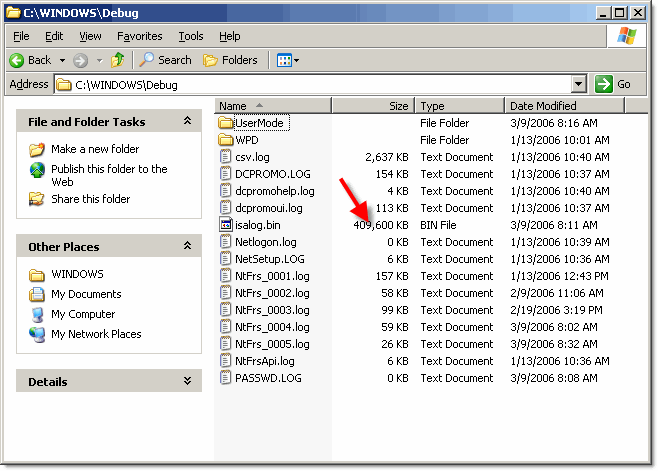The image size is (658, 471).
Task: Select the WPD folder icon
Action: tap(225, 140)
